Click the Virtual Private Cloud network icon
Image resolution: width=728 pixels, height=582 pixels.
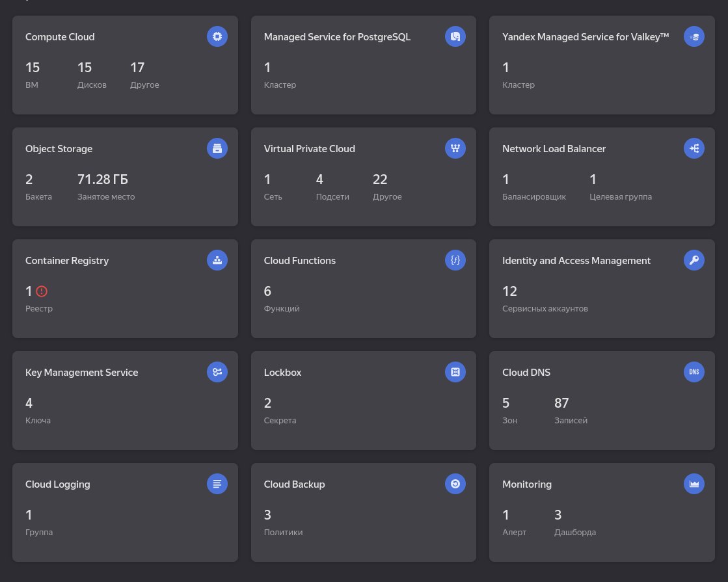point(455,148)
